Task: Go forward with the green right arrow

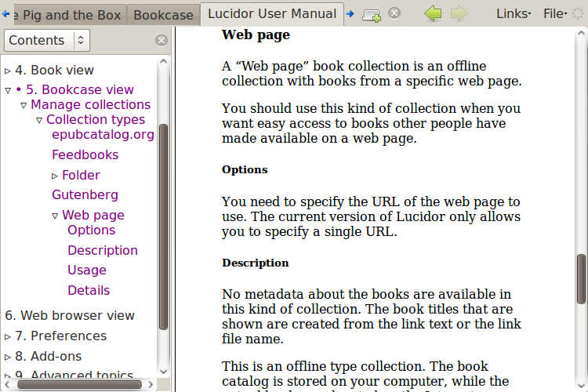Action: coord(459,14)
